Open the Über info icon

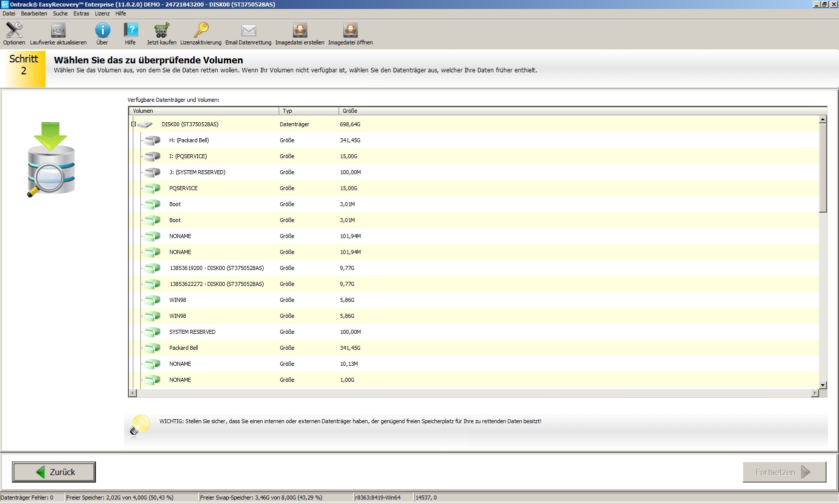pos(102,30)
